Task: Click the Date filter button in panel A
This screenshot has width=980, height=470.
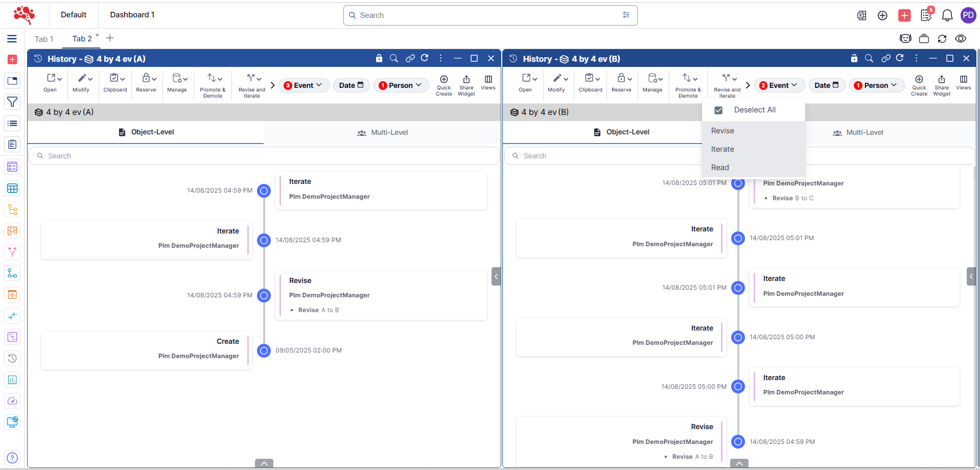Action: [x=351, y=85]
